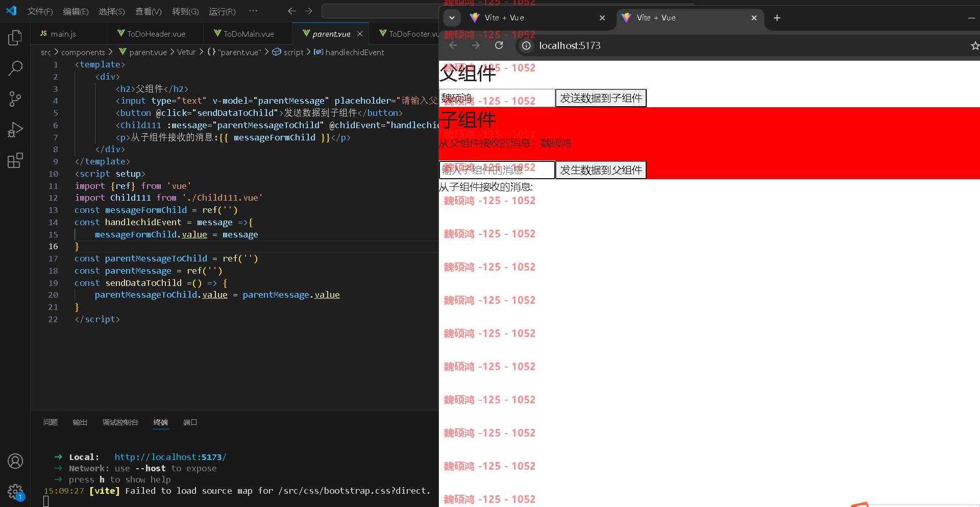Open the 端口 panel tab
The image size is (980, 507).
point(190,422)
